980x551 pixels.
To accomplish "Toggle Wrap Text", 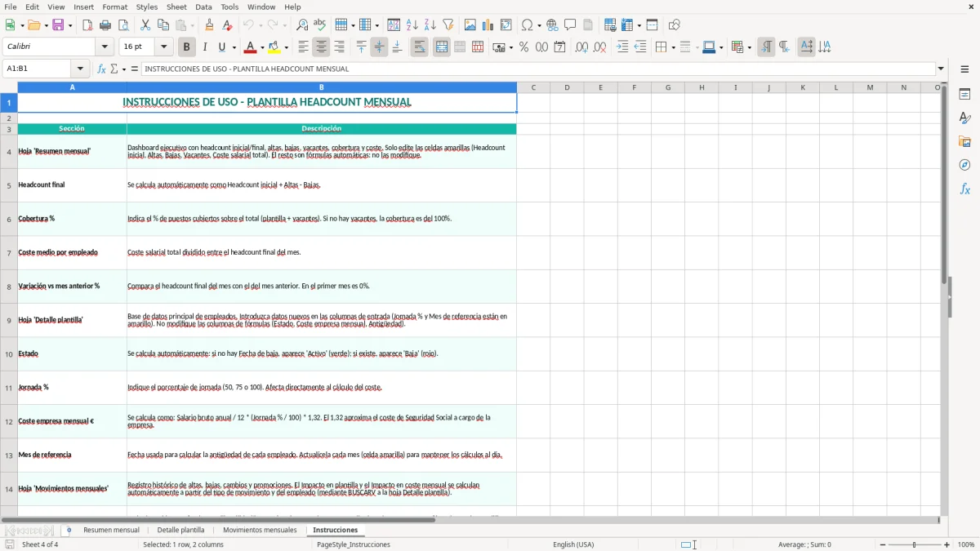I will coord(419,47).
